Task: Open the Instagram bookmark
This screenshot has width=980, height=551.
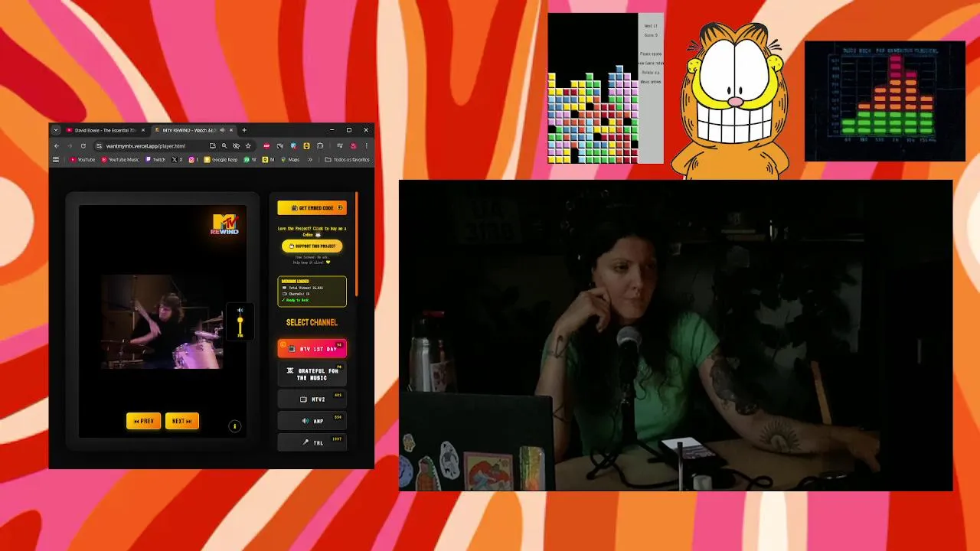Action: click(x=192, y=160)
